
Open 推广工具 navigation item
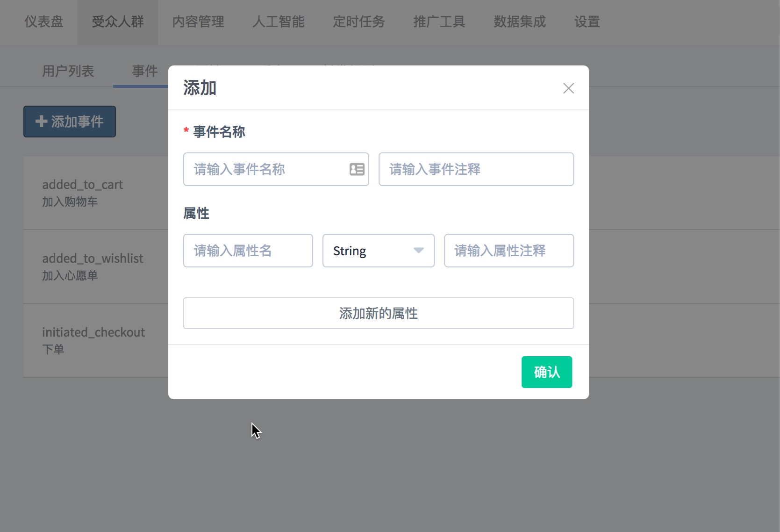pyautogui.click(x=439, y=22)
